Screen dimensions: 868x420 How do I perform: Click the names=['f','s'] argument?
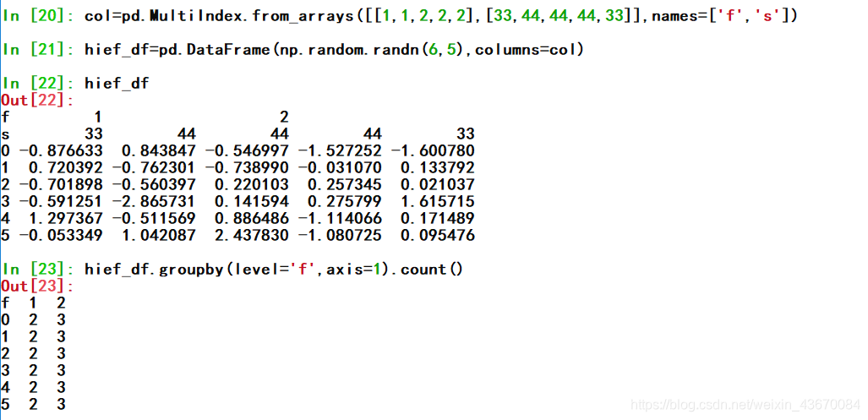[719, 16]
